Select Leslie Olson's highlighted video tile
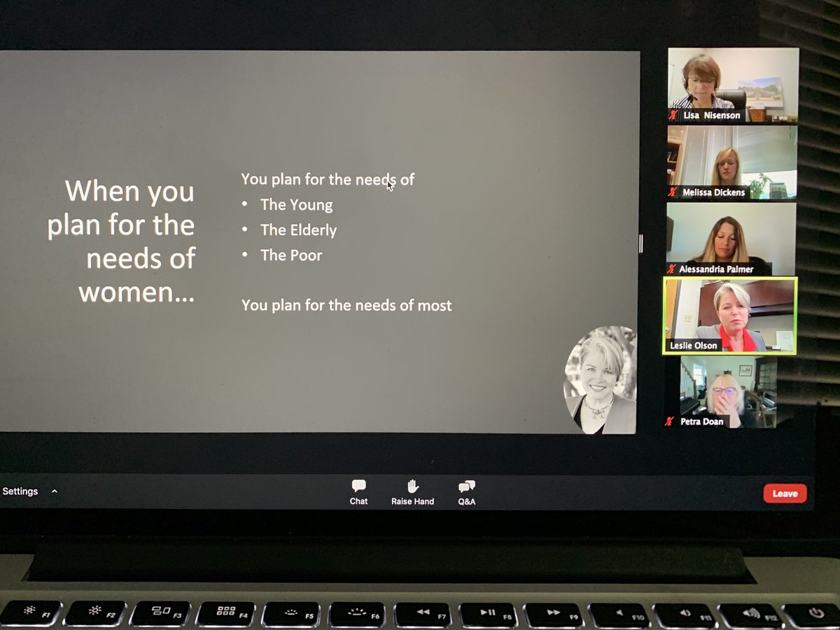This screenshot has height=630, width=840. (729, 316)
